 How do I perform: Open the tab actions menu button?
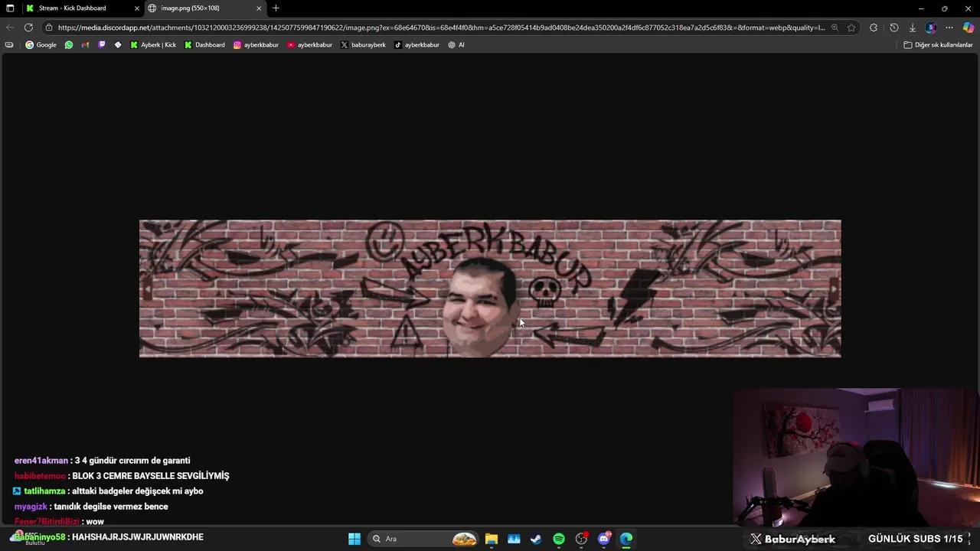[x=10, y=8]
